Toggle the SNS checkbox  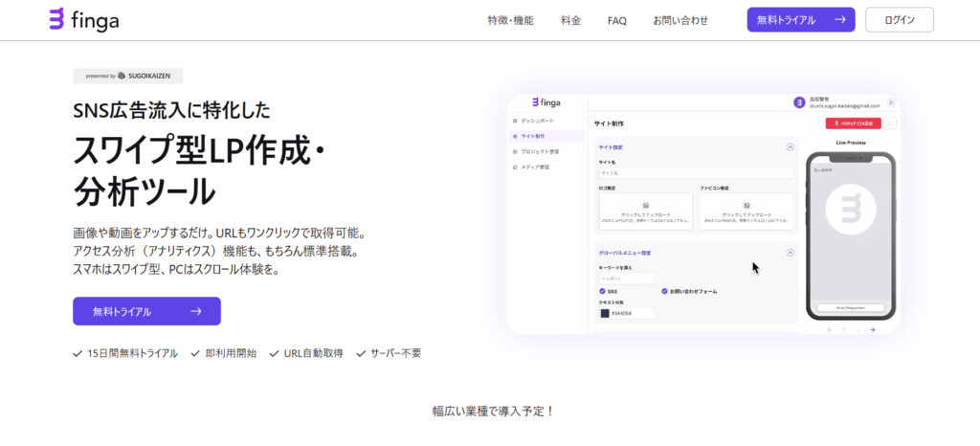pyautogui.click(x=603, y=291)
